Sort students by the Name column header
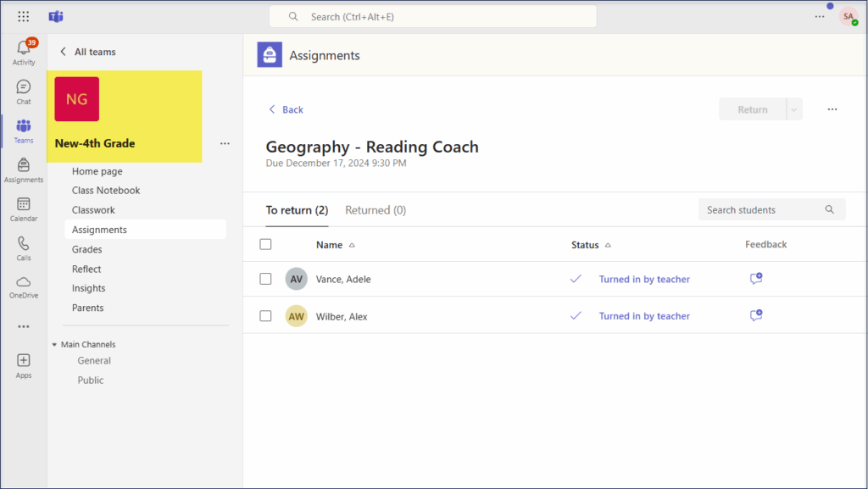This screenshot has width=868, height=489. [x=330, y=245]
